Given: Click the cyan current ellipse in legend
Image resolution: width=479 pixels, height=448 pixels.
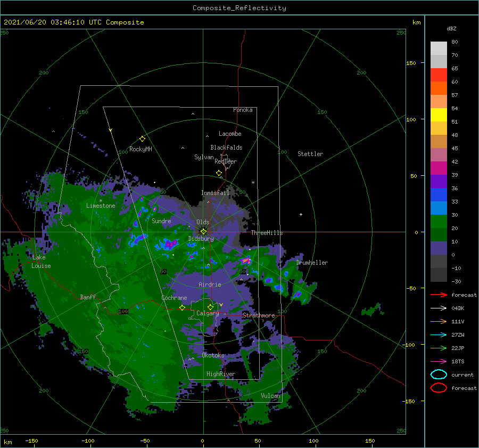Looking at the screenshot, I should (439, 374).
